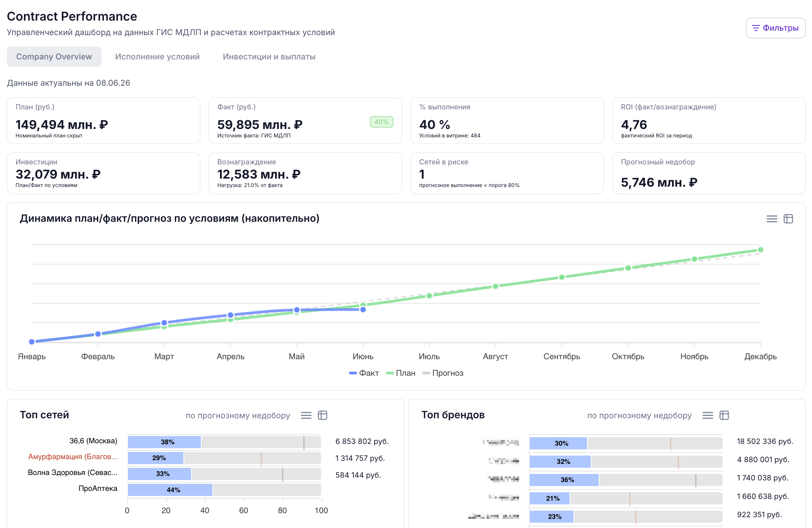Toggle the Прогноз series in chart legend
The width and height of the screenshot is (812, 528).
pos(443,373)
